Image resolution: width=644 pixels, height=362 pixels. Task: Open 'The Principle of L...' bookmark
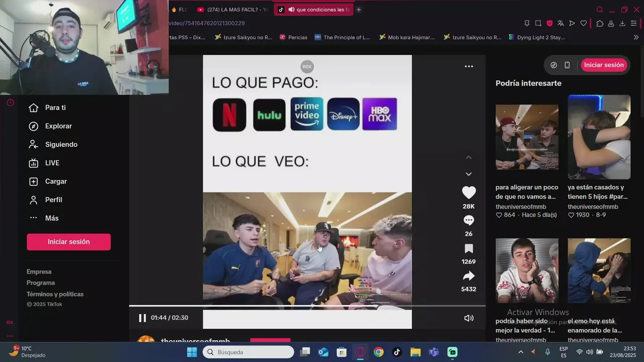pos(342,37)
